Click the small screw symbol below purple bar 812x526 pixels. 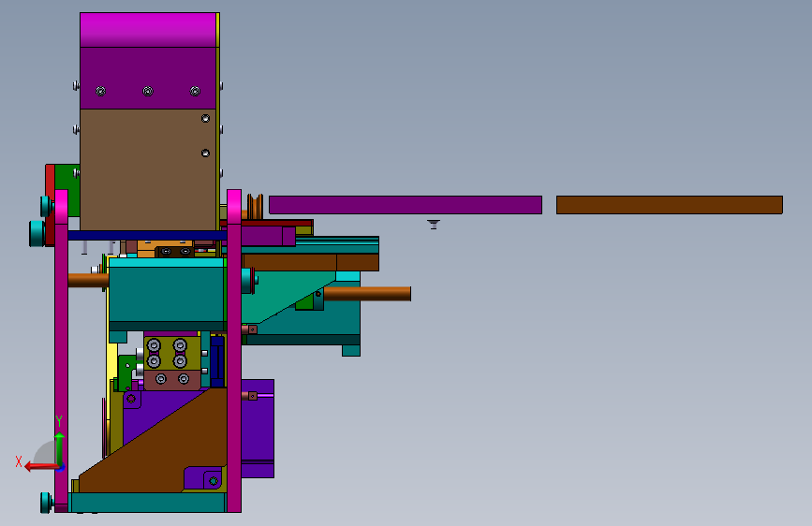[x=434, y=225]
